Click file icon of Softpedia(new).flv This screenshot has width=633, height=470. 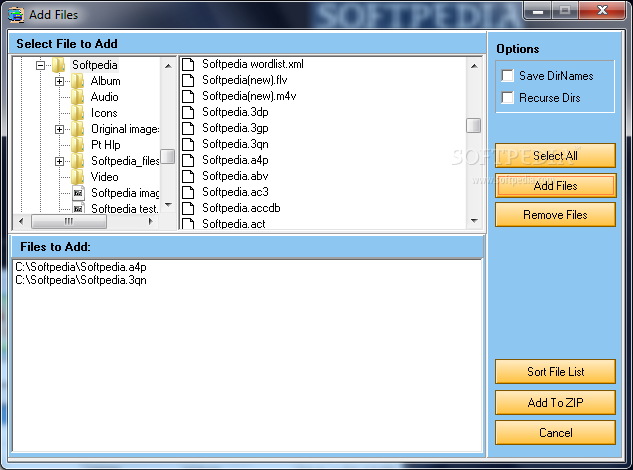[188, 80]
